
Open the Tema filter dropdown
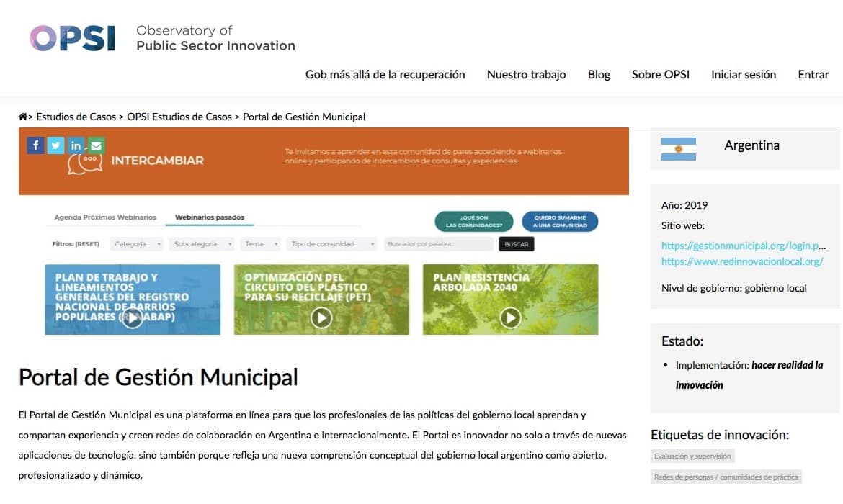[x=260, y=244]
